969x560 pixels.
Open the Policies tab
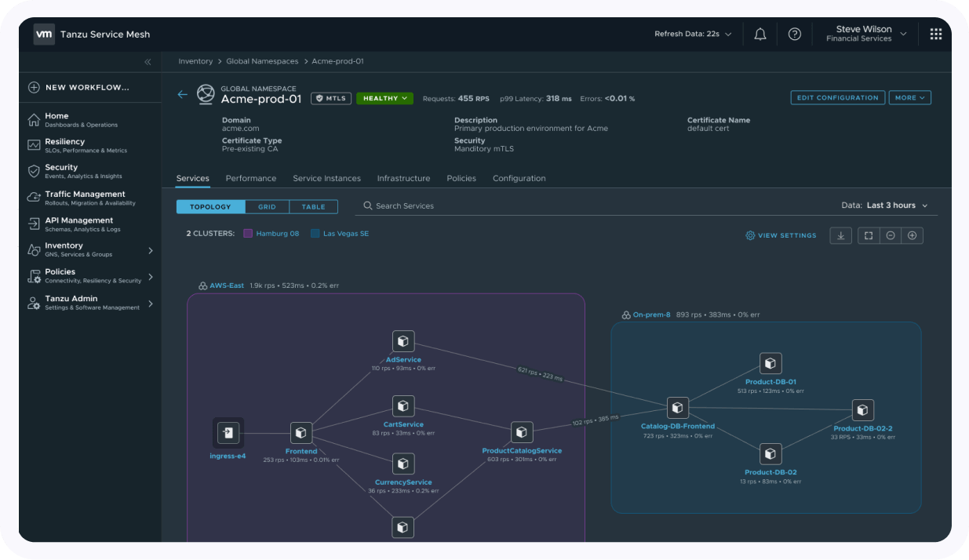tap(461, 179)
